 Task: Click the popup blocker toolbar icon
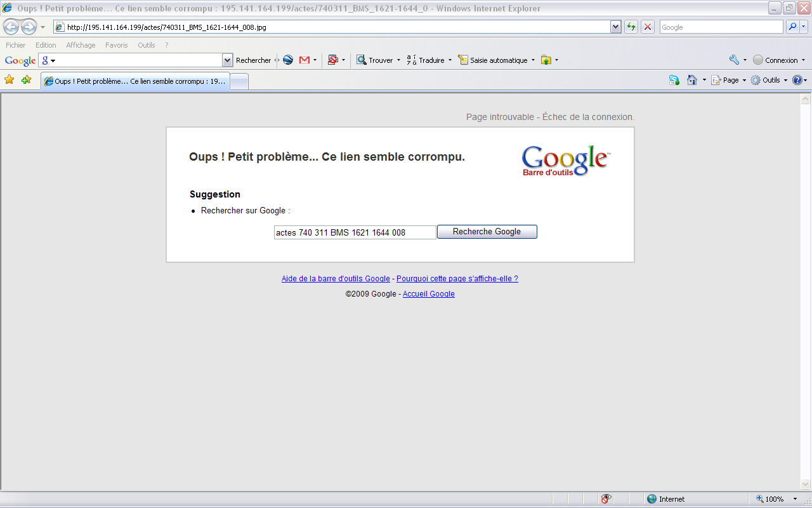coord(332,60)
